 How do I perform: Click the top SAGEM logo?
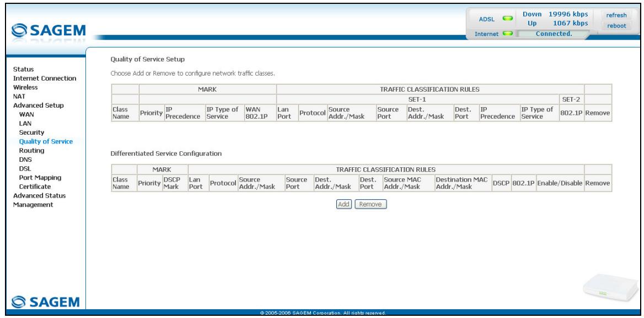(x=49, y=30)
